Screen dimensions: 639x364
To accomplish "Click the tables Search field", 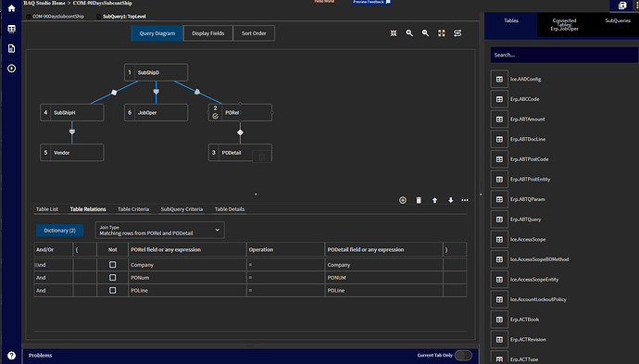I will [x=564, y=55].
